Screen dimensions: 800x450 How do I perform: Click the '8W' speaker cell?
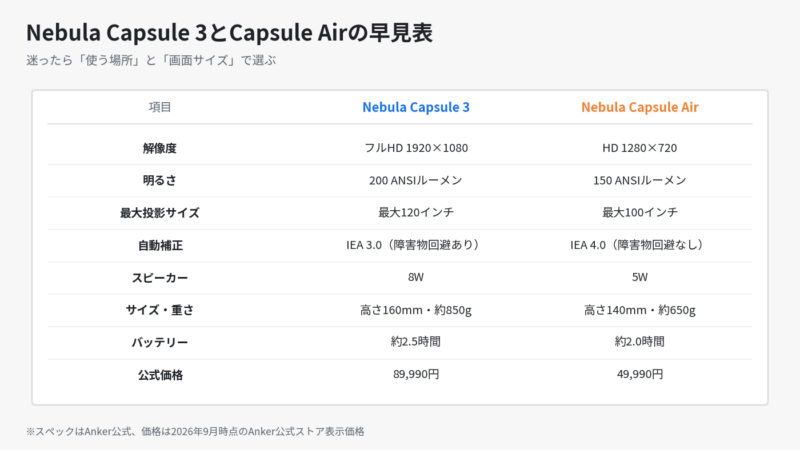(416, 278)
